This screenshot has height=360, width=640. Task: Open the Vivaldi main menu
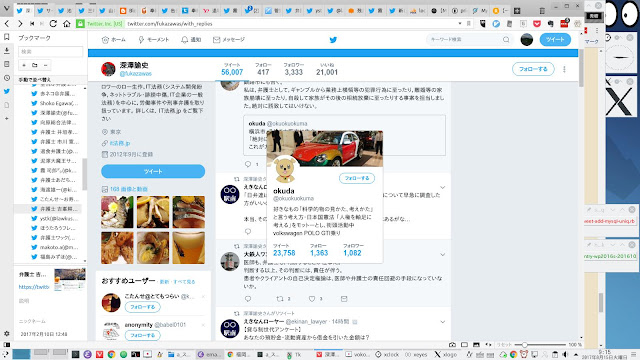pos(7,8)
